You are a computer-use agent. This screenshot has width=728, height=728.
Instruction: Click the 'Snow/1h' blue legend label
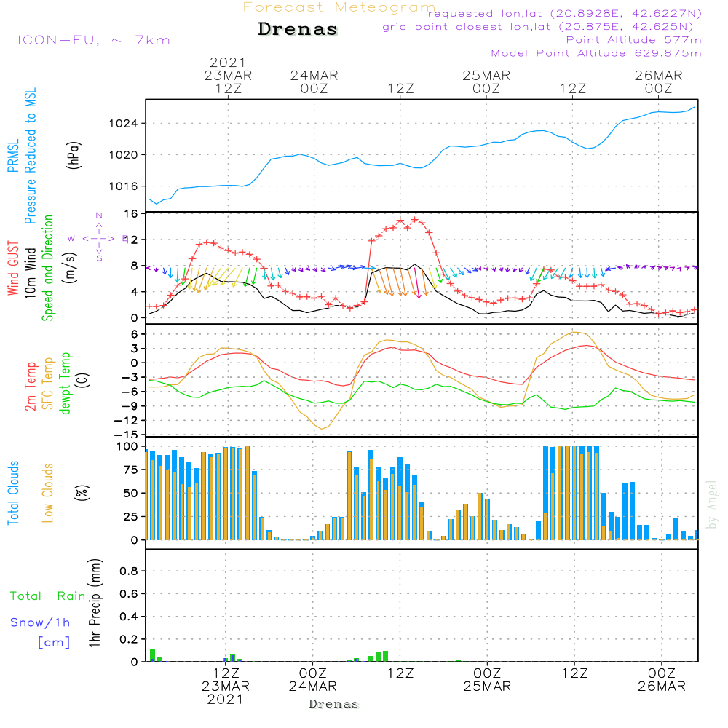(40, 622)
